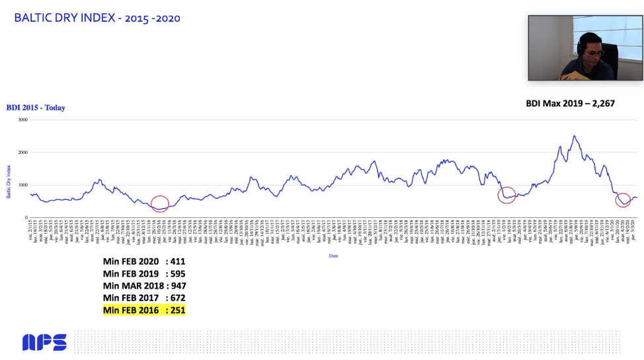The image size is (644, 360).
Task: Click the 1000 y-axis tick label
Action: (22, 185)
